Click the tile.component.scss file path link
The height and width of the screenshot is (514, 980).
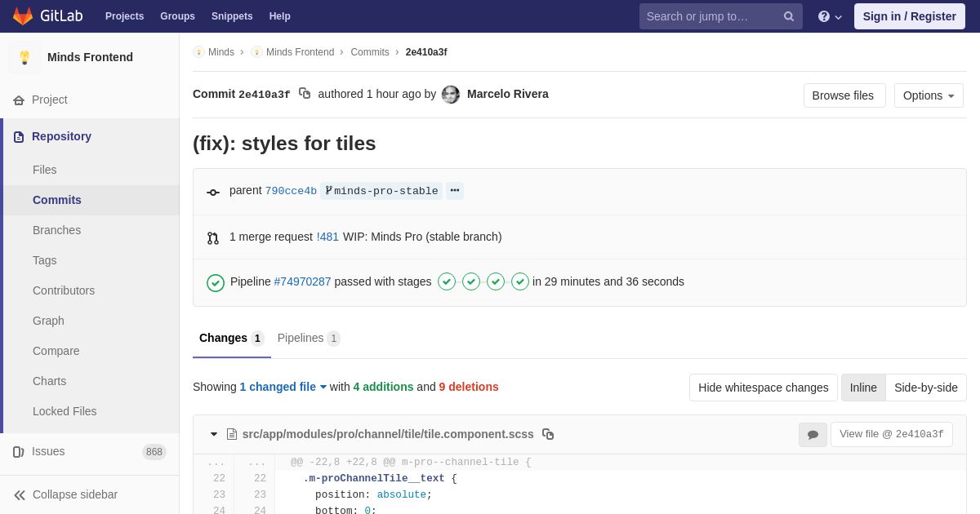tap(388, 434)
